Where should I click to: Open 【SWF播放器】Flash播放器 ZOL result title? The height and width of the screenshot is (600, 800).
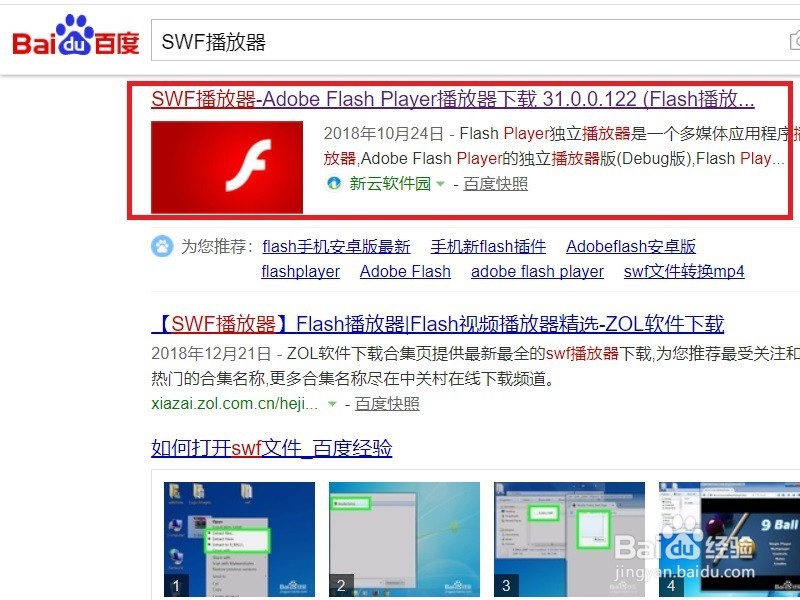click(438, 324)
